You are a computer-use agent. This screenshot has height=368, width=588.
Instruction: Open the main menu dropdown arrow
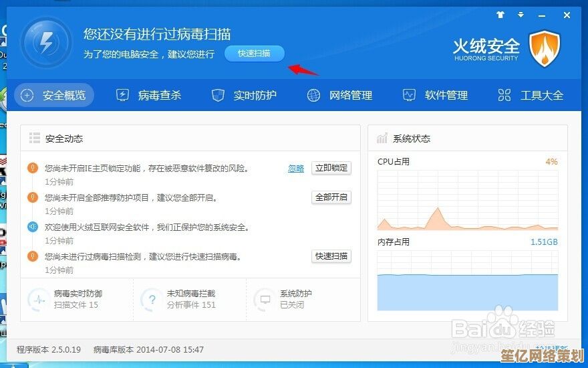tap(520, 15)
